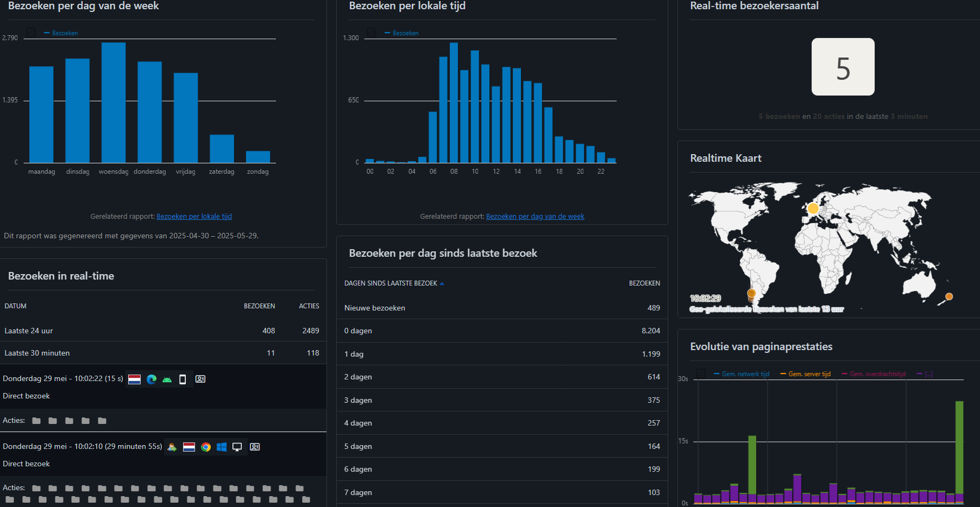980x507 pixels.
Task: Click the Chrome browser icon in the visitor log
Action: tap(206, 447)
